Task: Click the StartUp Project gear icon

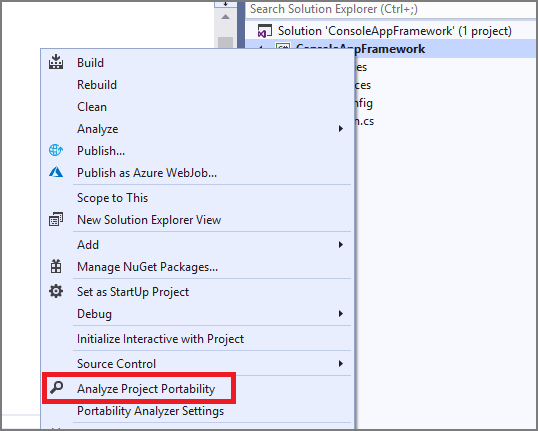Action: 56,291
